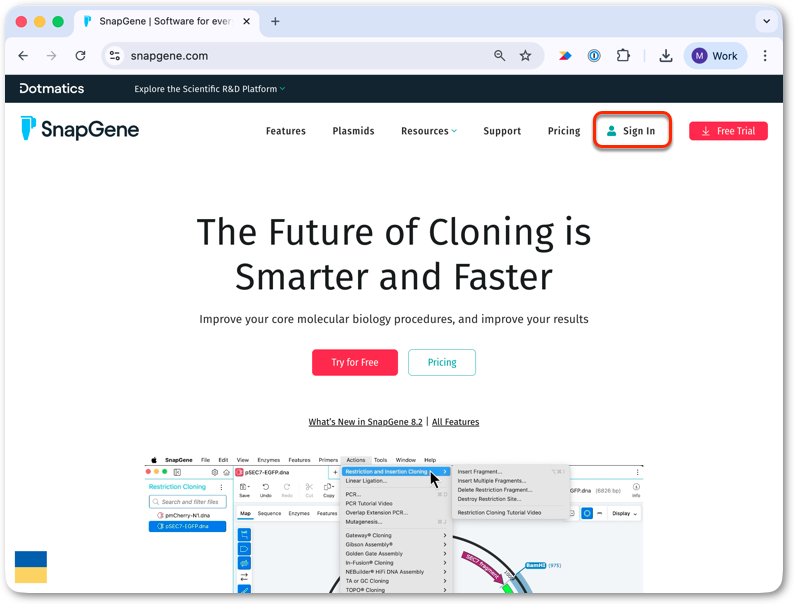Click the SnapGene app screenshot image
This screenshot has height=604, width=794.
(393, 524)
